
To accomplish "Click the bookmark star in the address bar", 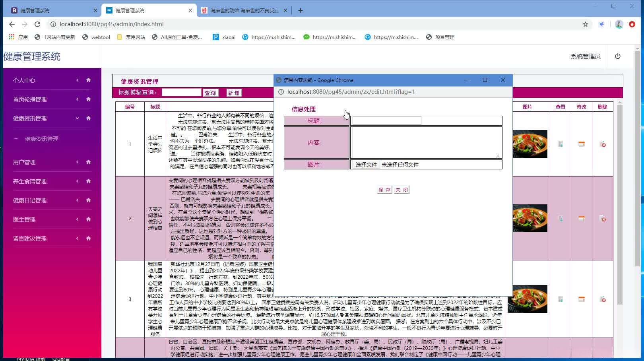I will click(585, 24).
